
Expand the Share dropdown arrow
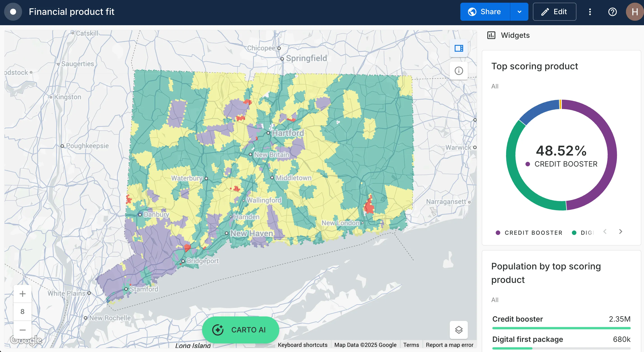(x=519, y=12)
